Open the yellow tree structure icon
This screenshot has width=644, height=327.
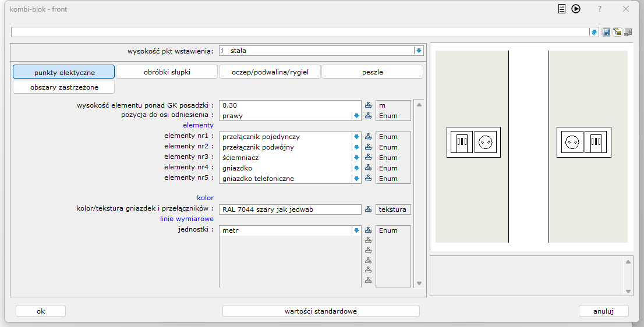(617, 32)
